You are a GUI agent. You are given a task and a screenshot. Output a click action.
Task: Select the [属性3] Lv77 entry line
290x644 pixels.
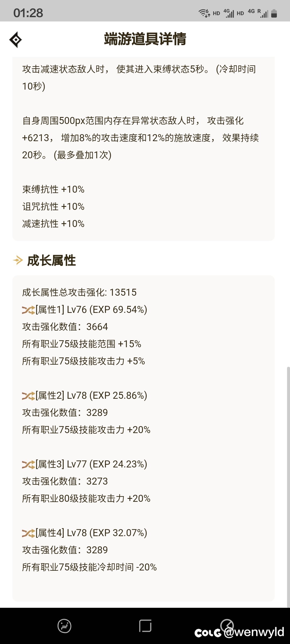(85, 464)
